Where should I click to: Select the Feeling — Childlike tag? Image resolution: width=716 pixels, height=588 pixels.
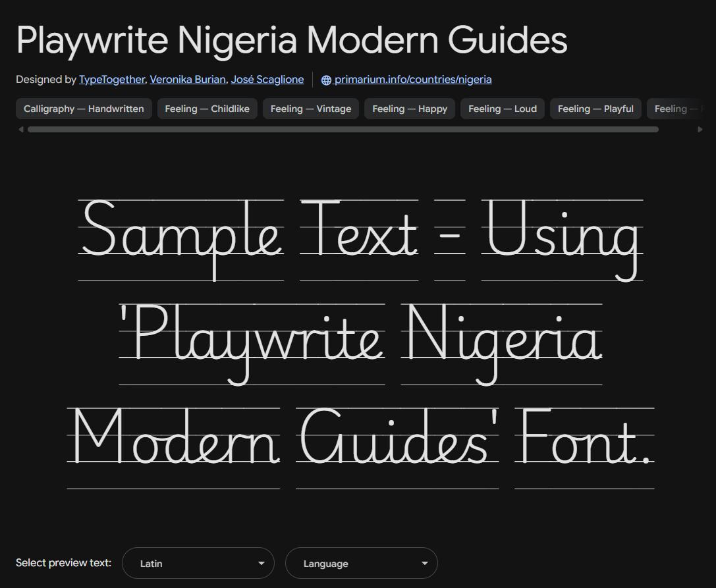207,109
